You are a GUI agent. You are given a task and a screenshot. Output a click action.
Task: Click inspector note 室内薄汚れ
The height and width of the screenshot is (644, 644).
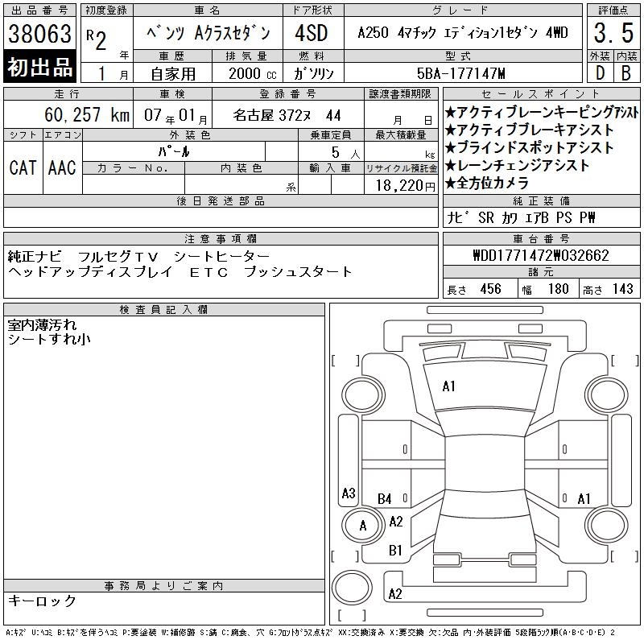point(42,325)
